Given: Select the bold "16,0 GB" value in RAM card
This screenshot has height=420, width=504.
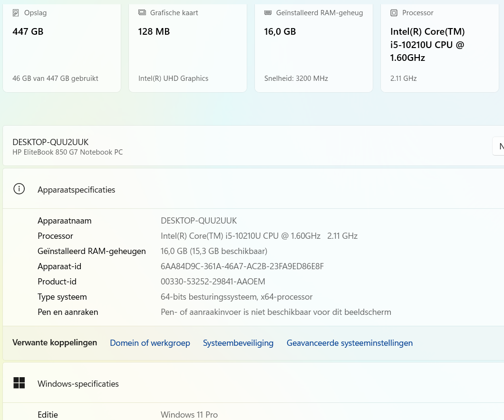Looking at the screenshot, I should pyautogui.click(x=280, y=31).
